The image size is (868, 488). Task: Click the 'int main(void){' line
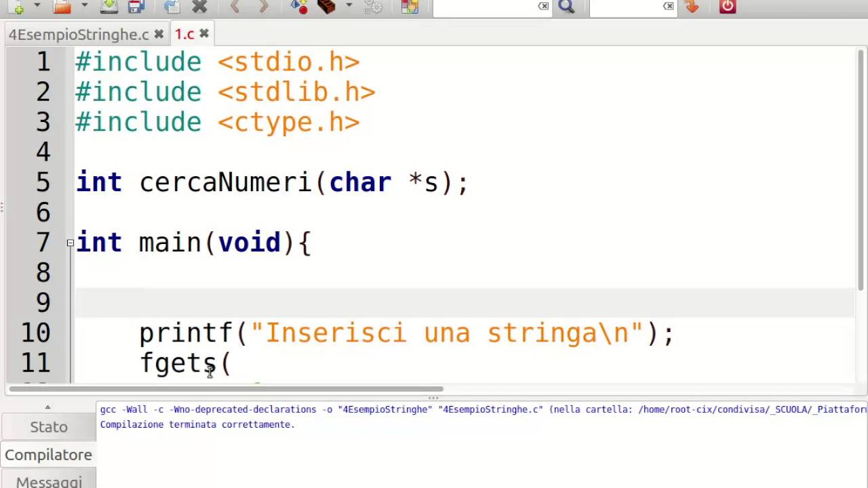point(193,243)
